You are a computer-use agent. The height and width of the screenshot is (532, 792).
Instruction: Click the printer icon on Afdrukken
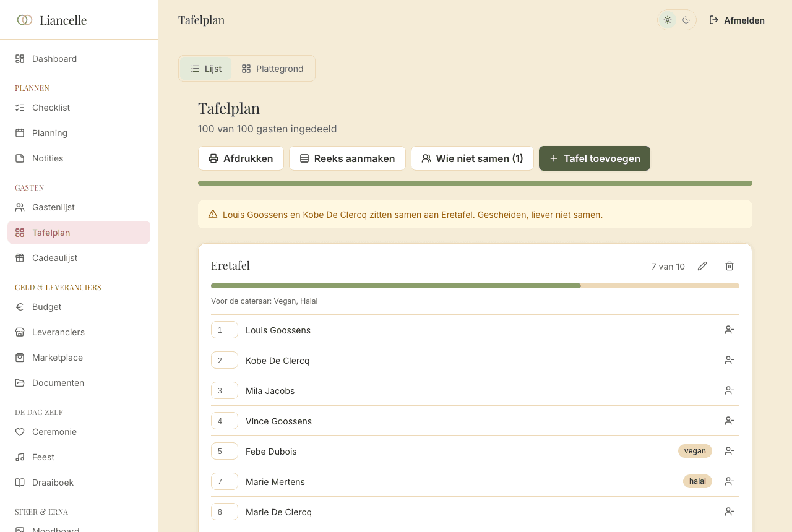(x=213, y=158)
